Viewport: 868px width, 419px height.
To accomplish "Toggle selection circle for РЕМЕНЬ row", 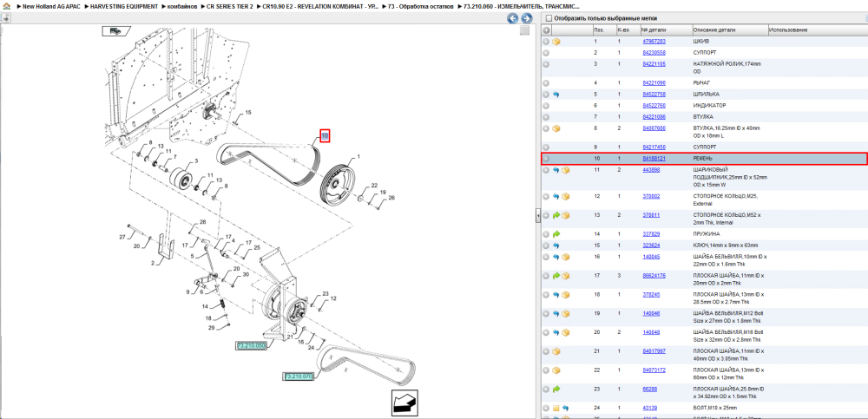I will tap(546, 159).
